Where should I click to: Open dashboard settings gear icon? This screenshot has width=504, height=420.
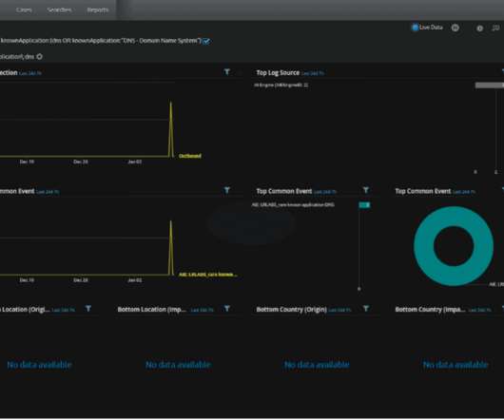click(479, 29)
